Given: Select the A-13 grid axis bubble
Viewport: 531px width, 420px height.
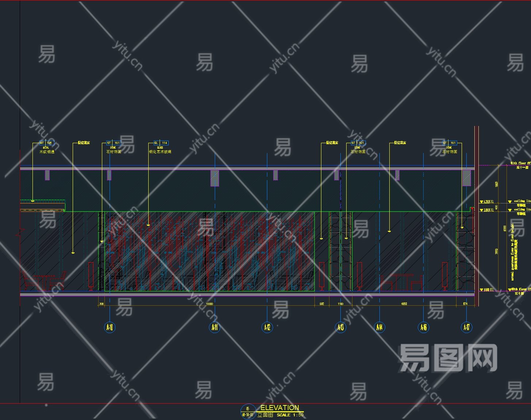Looking at the screenshot, I should [341, 327].
